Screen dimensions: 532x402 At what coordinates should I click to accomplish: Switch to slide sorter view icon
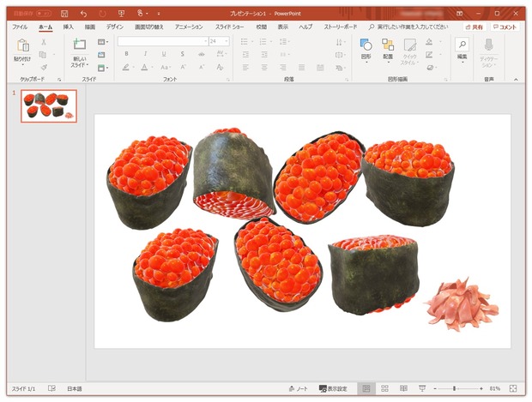[384, 388]
